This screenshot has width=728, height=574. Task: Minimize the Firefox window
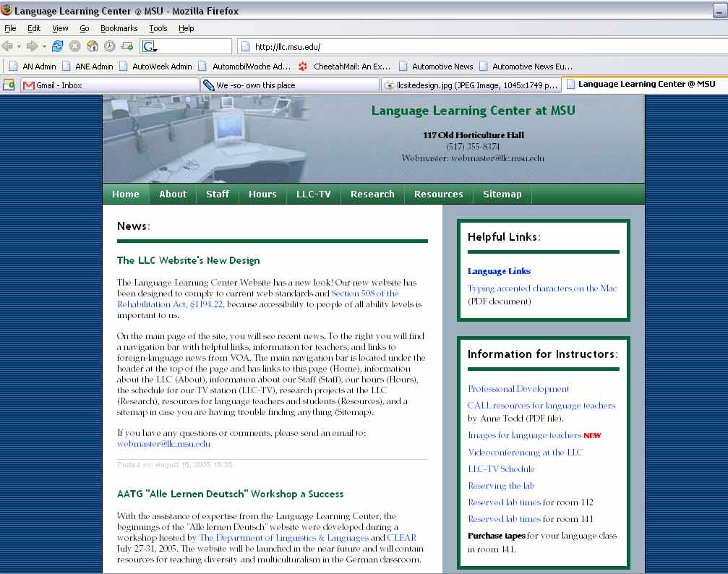coord(719,10)
